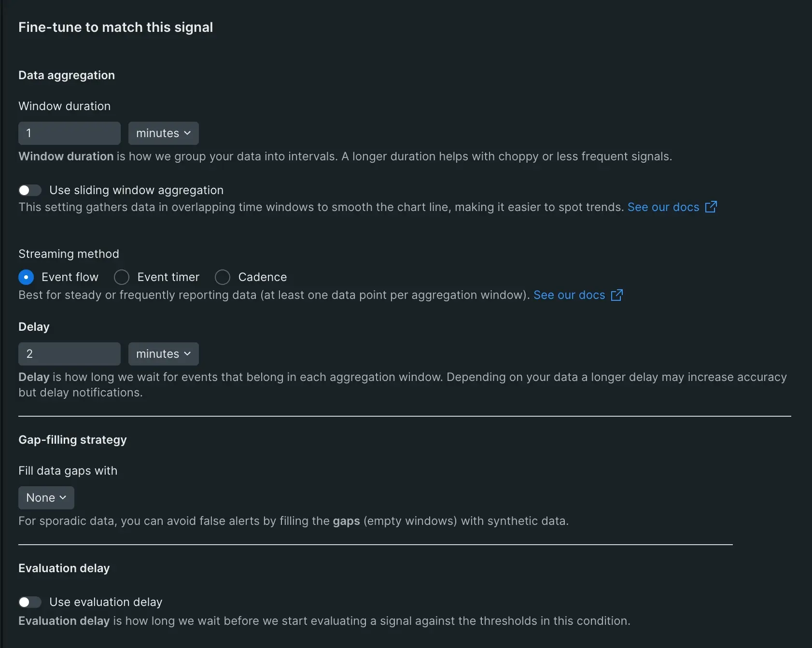Image resolution: width=812 pixels, height=648 pixels.
Task: Select the Event flow streaming method
Action: point(26,277)
